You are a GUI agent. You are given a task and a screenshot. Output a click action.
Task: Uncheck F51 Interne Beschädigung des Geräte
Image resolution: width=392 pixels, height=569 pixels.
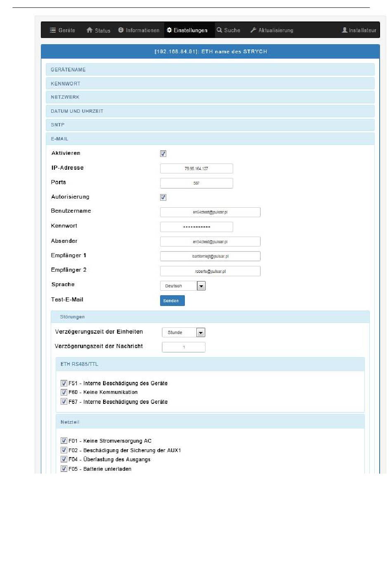64,383
